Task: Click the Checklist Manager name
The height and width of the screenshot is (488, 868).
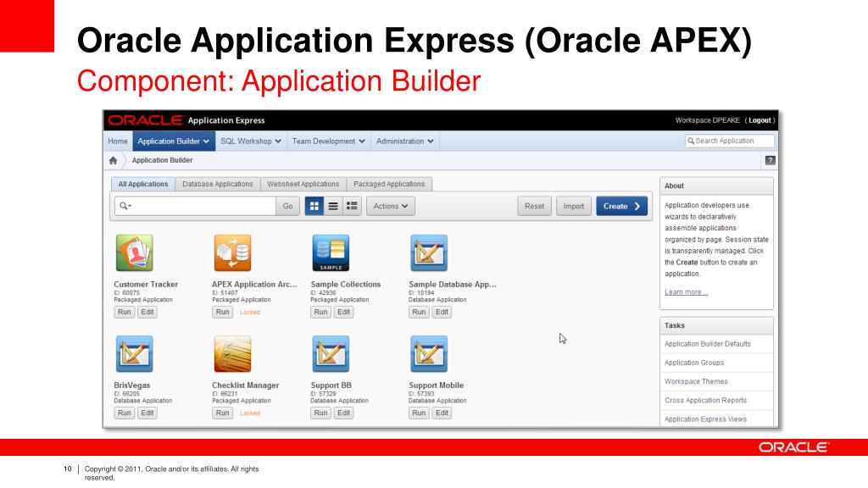Action: point(245,385)
